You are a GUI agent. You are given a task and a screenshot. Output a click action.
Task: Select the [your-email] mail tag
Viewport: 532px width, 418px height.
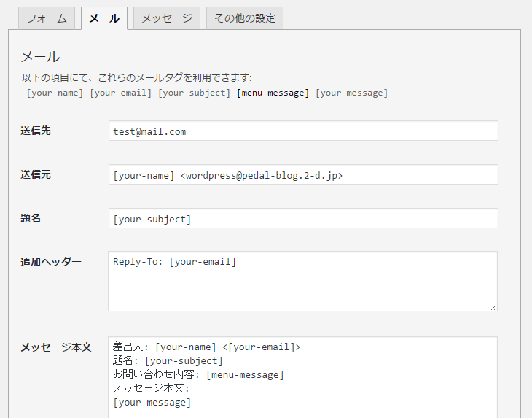click(x=120, y=93)
